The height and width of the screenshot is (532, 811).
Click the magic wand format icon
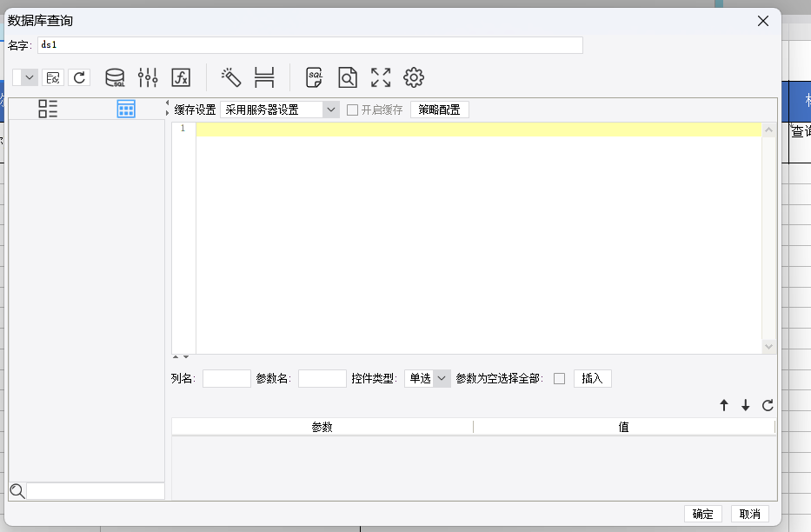pyautogui.click(x=231, y=77)
